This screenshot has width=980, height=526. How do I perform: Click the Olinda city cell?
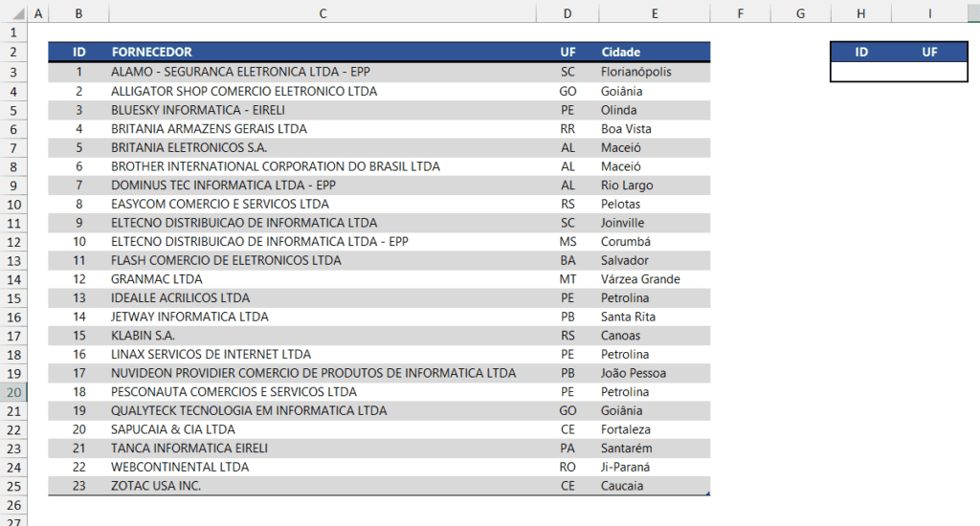(x=655, y=110)
